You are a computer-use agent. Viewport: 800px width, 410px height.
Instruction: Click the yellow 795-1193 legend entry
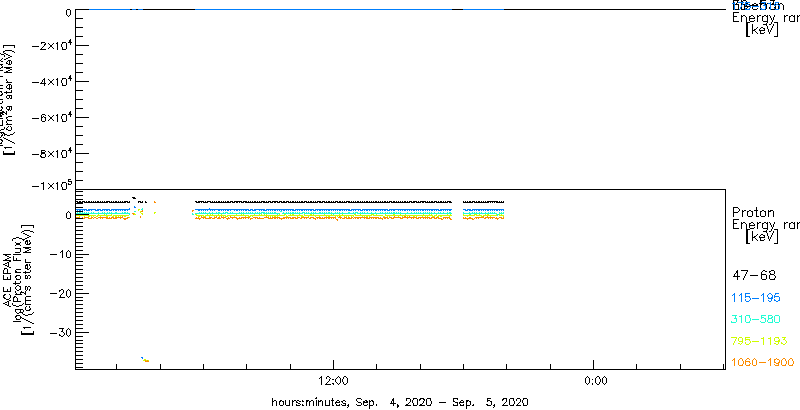(760, 341)
